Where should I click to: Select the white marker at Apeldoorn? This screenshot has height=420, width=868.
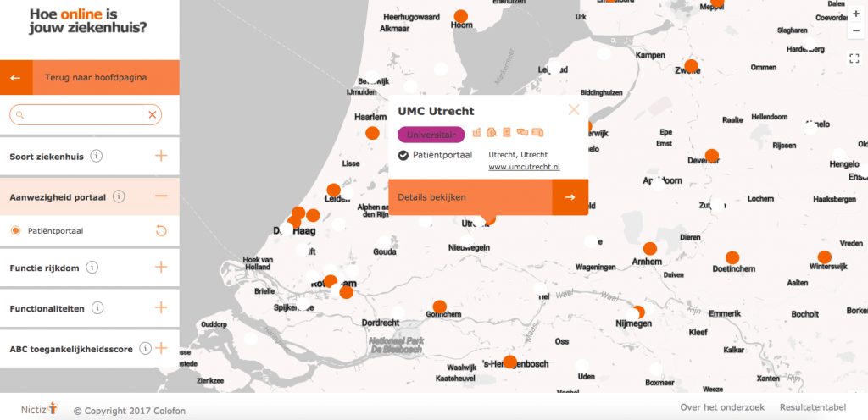[658, 184]
